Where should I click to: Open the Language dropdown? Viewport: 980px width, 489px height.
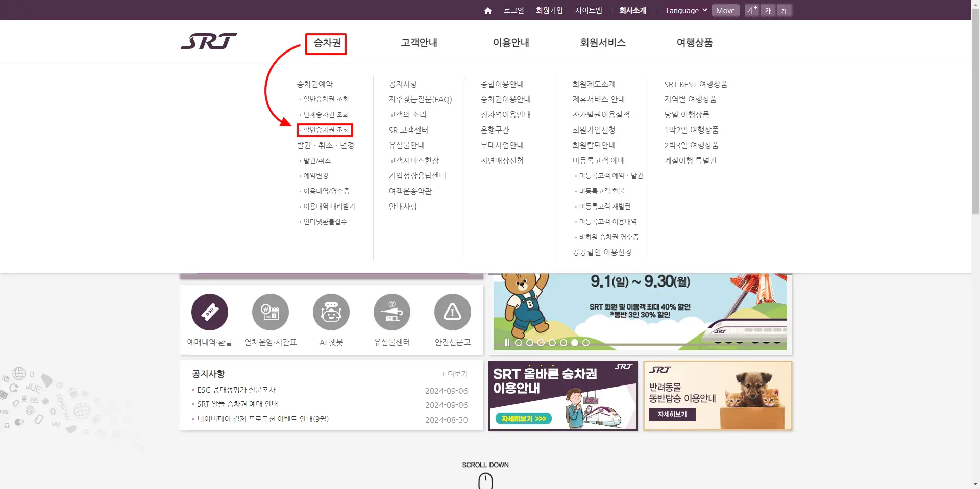pyautogui.click(x=687, y=10)
